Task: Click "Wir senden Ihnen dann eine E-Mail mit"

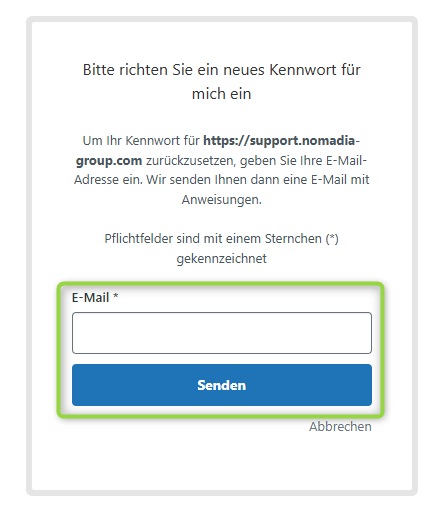Action: point(258,180)
